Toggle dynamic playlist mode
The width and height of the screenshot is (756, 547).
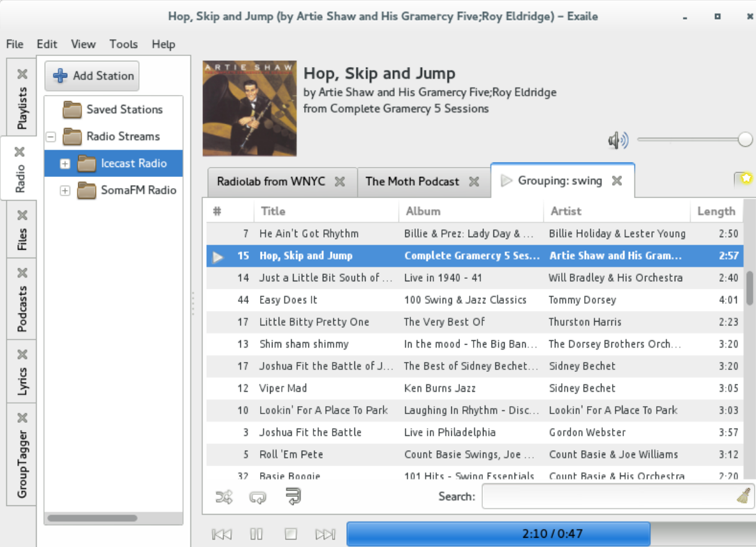[292, 496]
